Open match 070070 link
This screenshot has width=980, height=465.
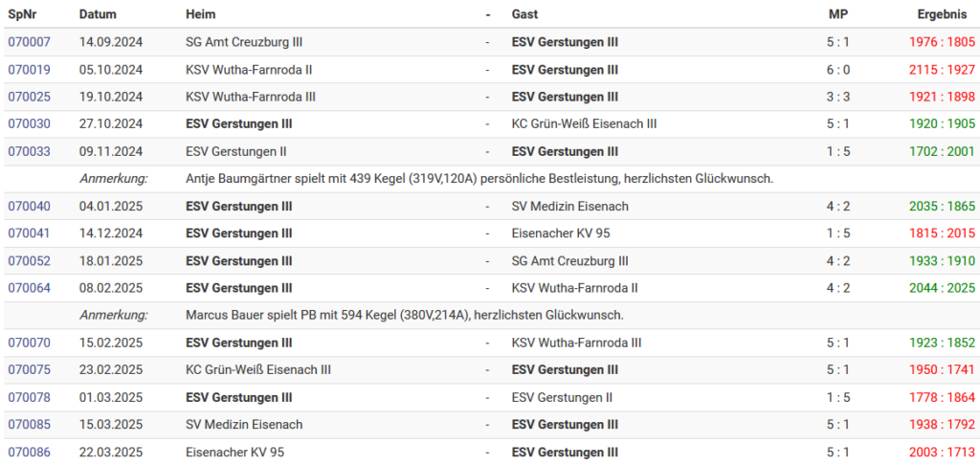coord(30,343)
